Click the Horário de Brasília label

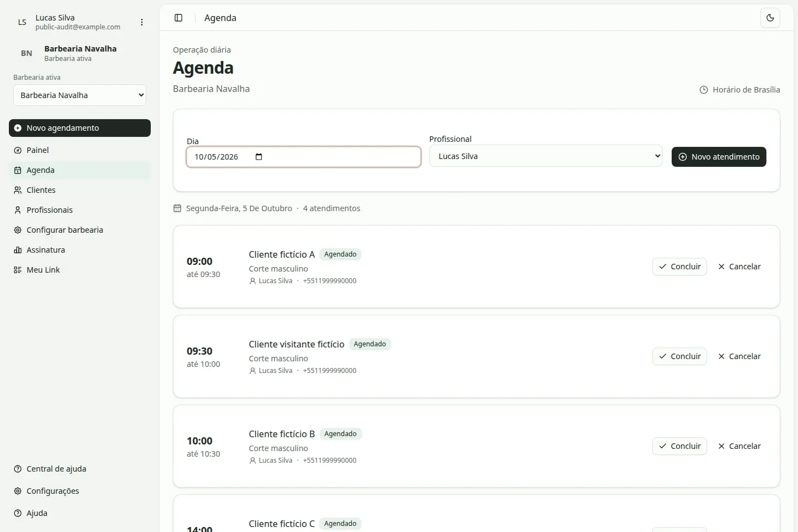click(746, 90)
